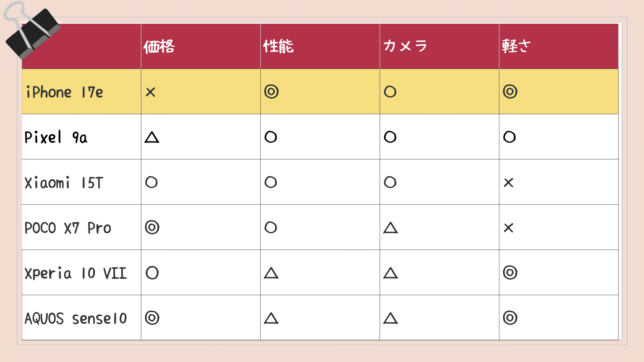Screen dimensions: 644x362
Task: Click the double circle in Xperia 10 VII lightness cell
Action: point(510,273)
